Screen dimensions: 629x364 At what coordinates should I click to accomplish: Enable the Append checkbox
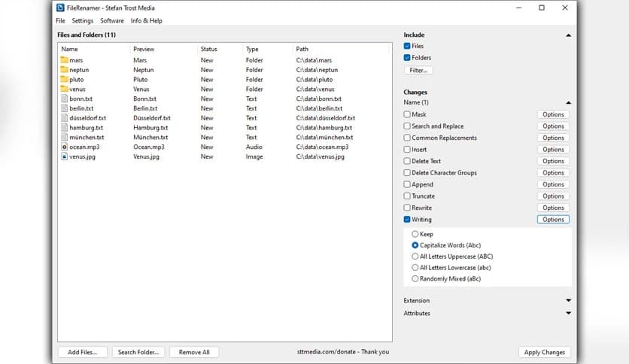click(x=407, y=184)
